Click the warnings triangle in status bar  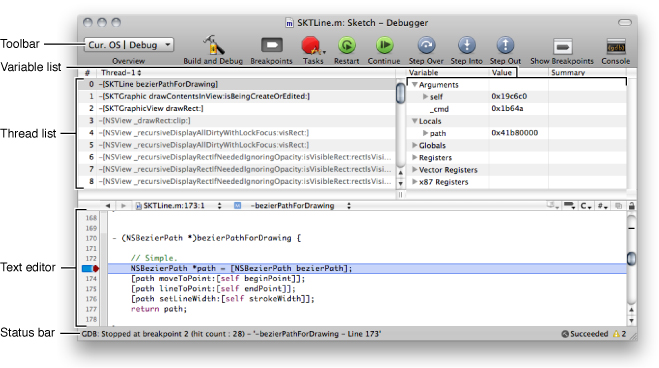(616, 334)
